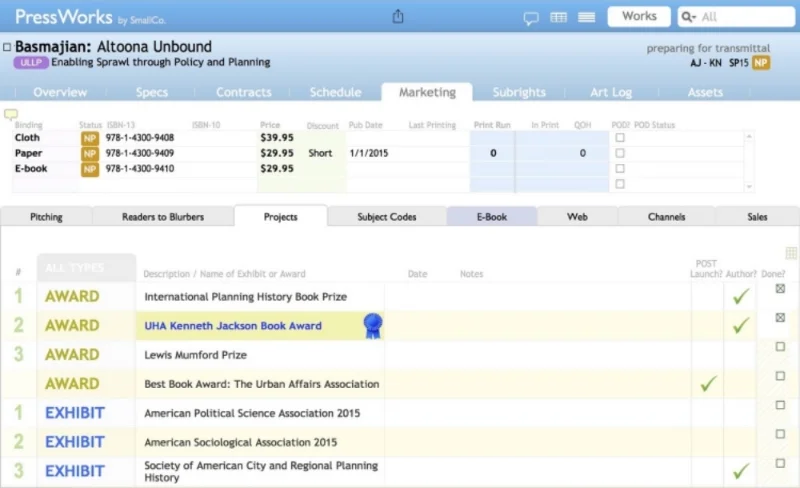Viewport: 800px width, 488px height.
Task: Open the Channels subtab
Action: [666, 217]
